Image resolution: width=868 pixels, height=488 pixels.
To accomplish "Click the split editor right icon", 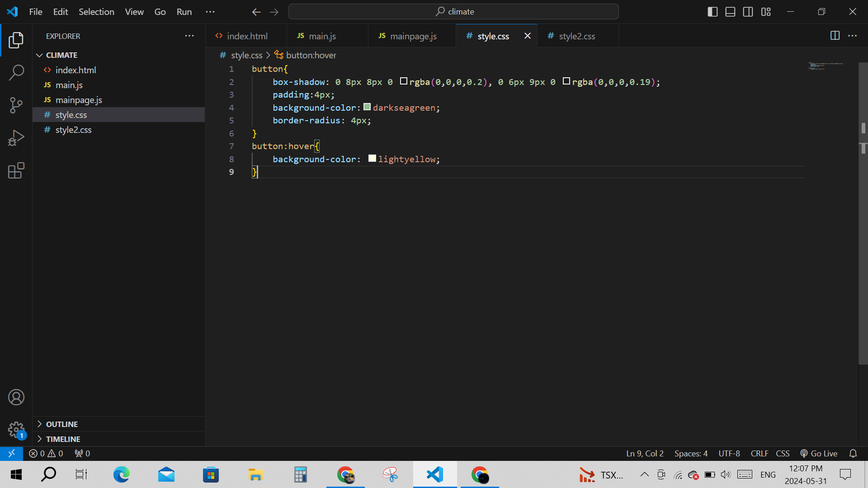I will (835, 36).
